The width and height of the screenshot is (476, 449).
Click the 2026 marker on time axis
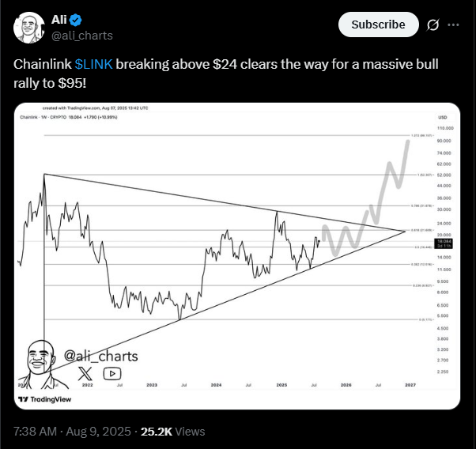[x=346, y=385]
